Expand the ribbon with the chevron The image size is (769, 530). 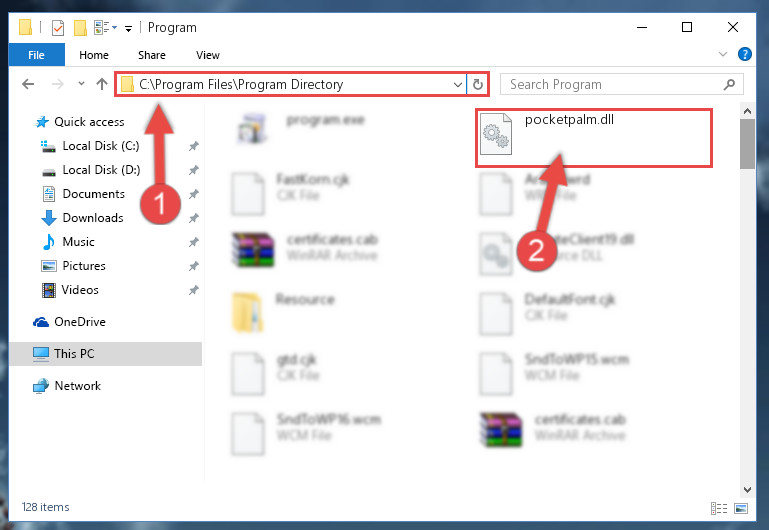click(x=722, y=54)
